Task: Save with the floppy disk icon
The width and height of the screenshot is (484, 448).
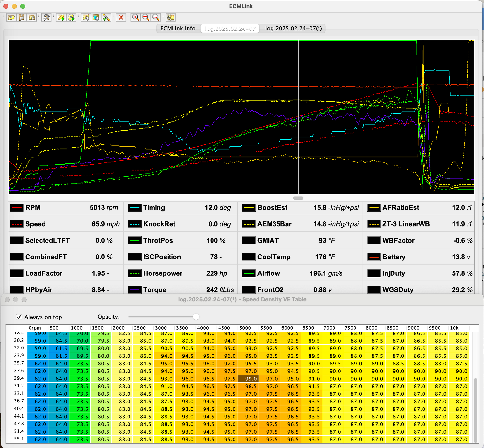Action: click(x=22, y=17)
